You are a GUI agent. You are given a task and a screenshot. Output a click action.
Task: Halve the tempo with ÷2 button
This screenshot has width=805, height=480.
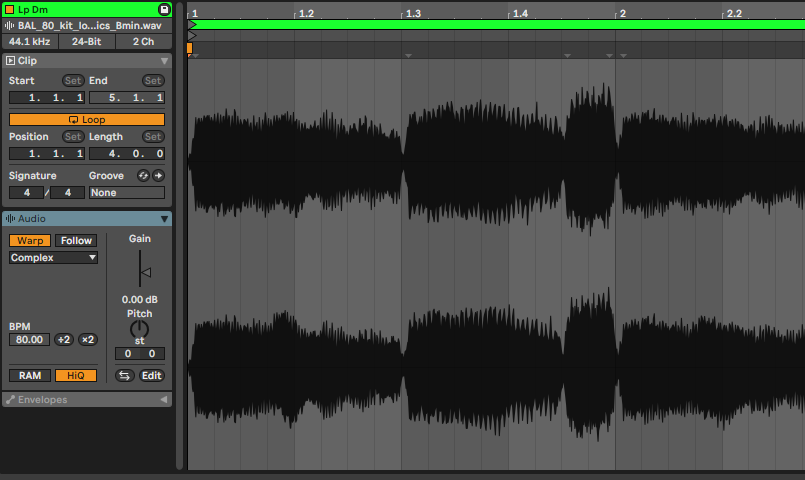[x=64, y=339]
